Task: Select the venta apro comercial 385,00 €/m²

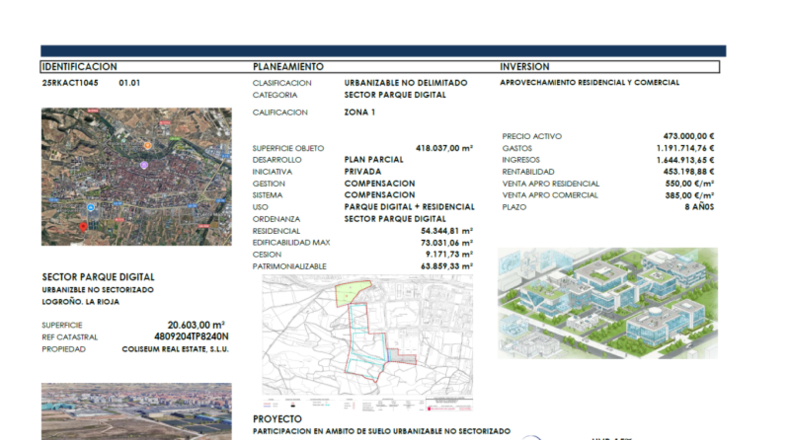Action: pyautogui.click(x=689, y=196)
